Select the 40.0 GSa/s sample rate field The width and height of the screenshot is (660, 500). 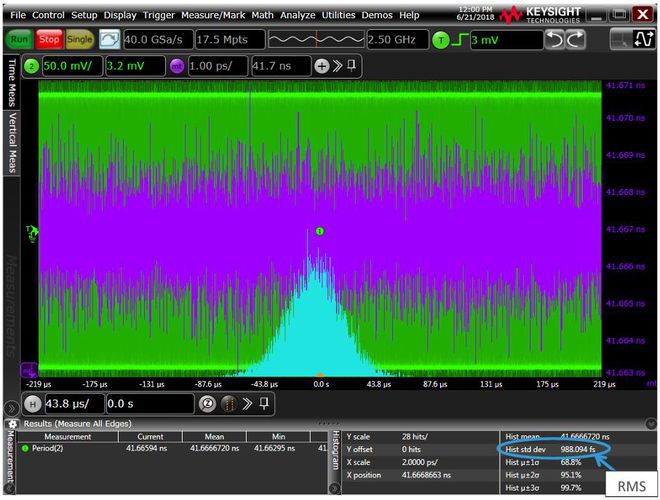pos(158,40)
